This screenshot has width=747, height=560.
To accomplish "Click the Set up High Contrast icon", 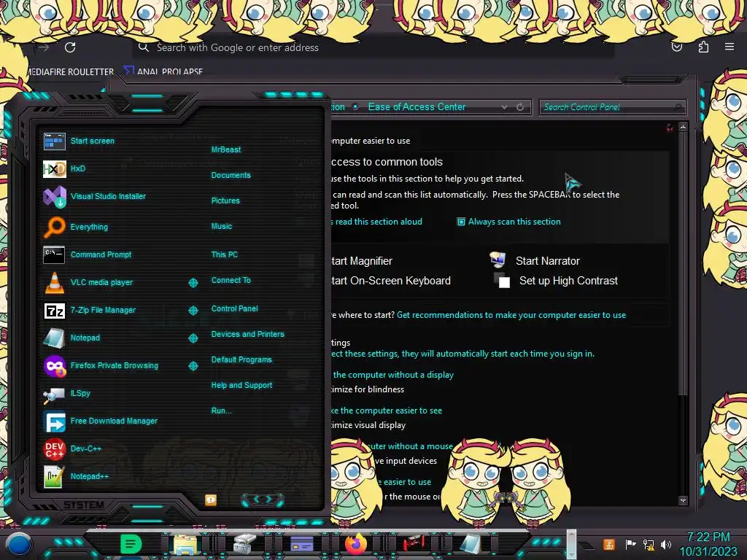I will tap(502, 281).
